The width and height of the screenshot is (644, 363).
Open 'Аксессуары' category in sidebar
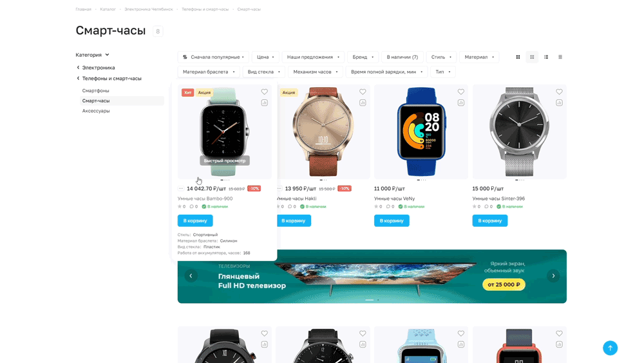[x=96, y=111]
